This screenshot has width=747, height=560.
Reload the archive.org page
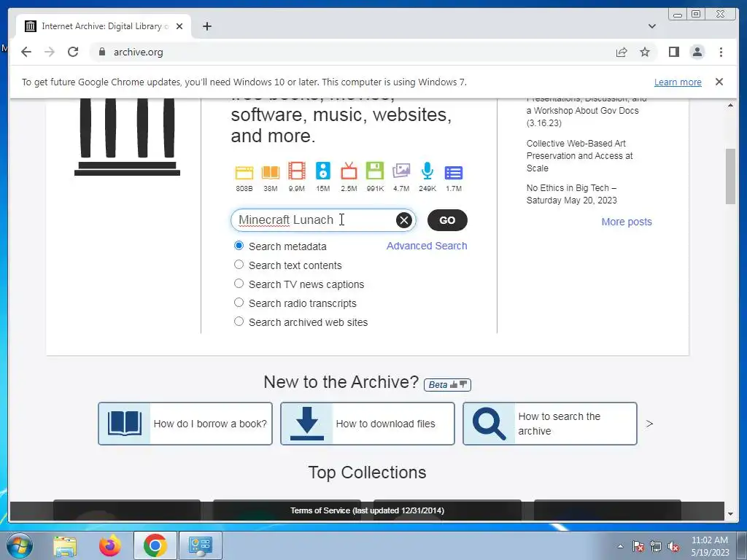(73, 52)
